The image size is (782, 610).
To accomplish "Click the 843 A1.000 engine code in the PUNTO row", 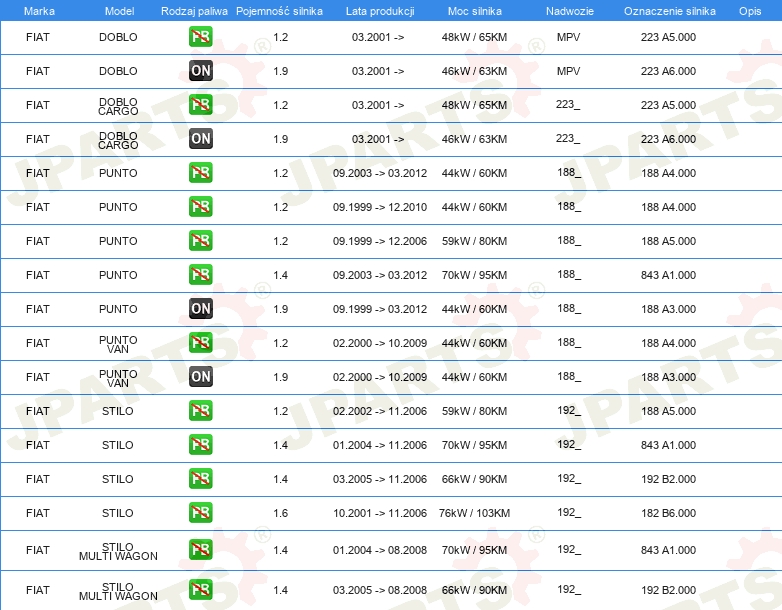I will point(668,275).
